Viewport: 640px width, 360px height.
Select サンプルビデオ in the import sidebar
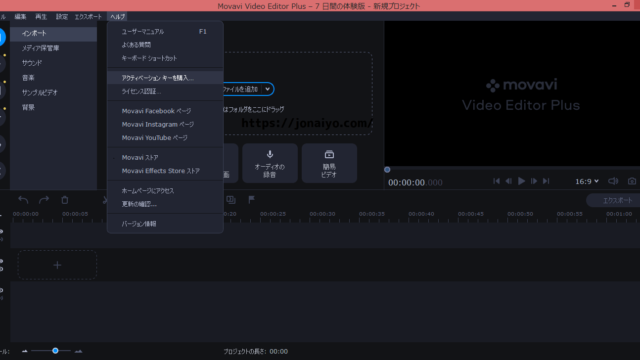40,93
